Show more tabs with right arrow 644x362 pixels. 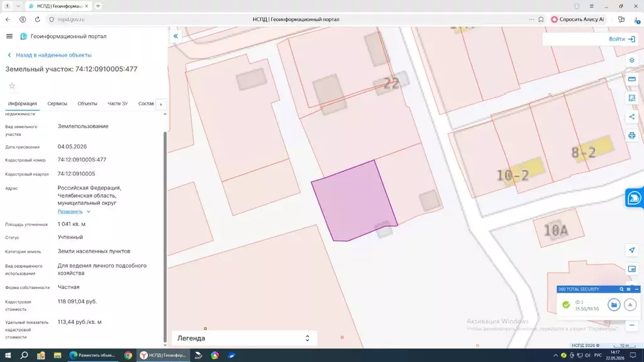coord(161,104)
